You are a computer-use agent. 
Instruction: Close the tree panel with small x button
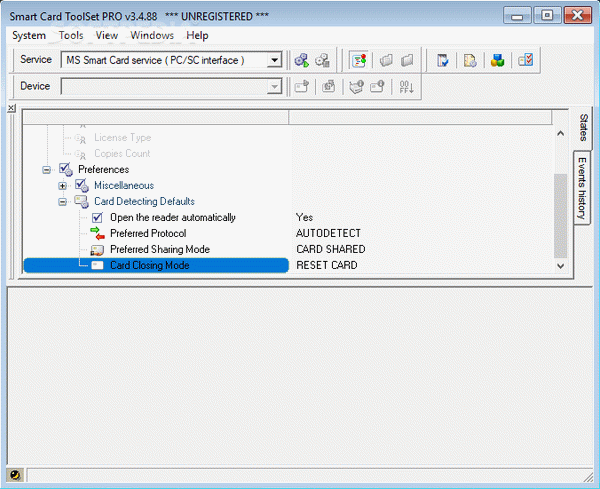pyautogui.click(x=11, y=108)
